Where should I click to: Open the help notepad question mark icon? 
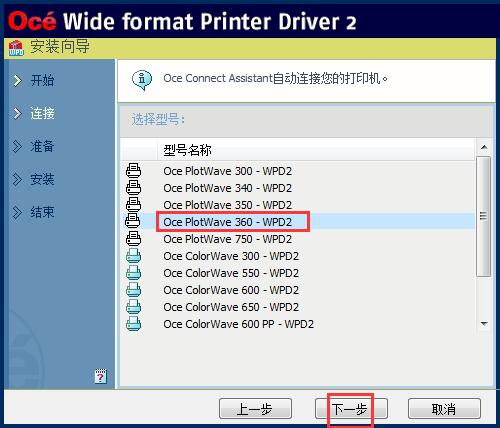(x=100, y=376)
